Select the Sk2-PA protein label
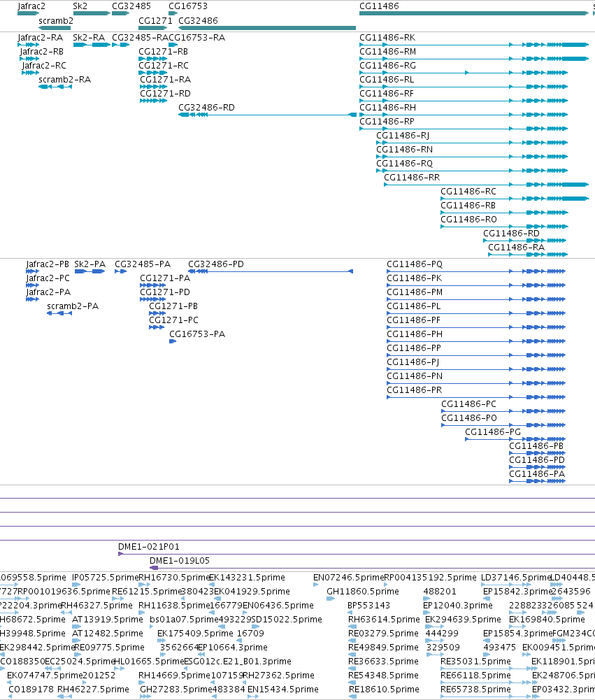This screenshot has width=595, height=700. click(x=90, y=264)
